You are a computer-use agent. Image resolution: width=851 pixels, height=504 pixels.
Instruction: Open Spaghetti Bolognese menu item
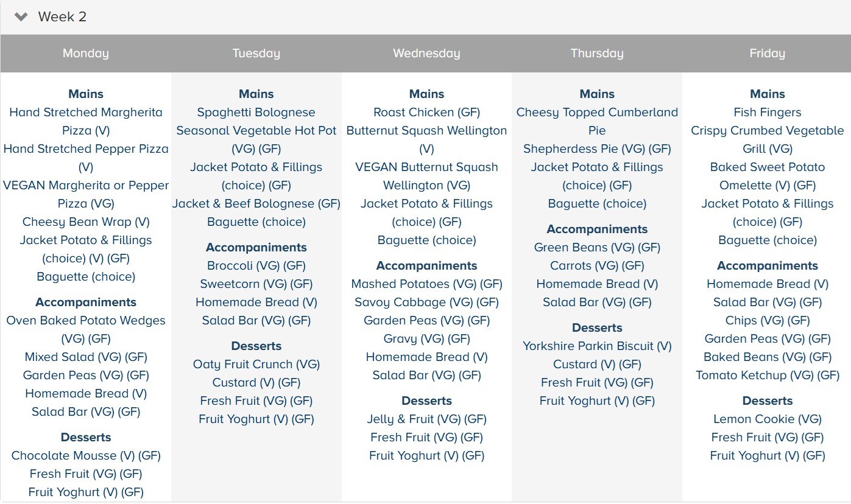[256, 113]
